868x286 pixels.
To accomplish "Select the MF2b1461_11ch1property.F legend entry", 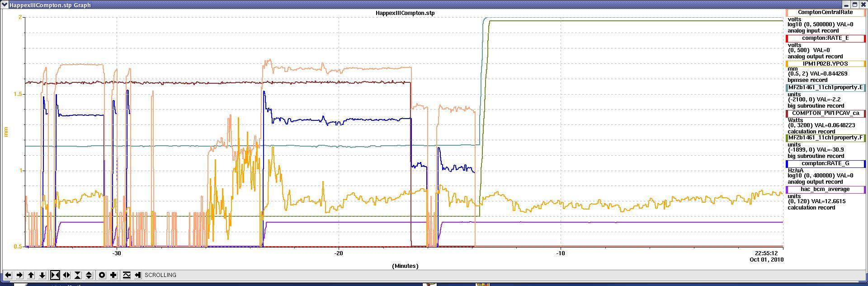I will pos(826,138).
